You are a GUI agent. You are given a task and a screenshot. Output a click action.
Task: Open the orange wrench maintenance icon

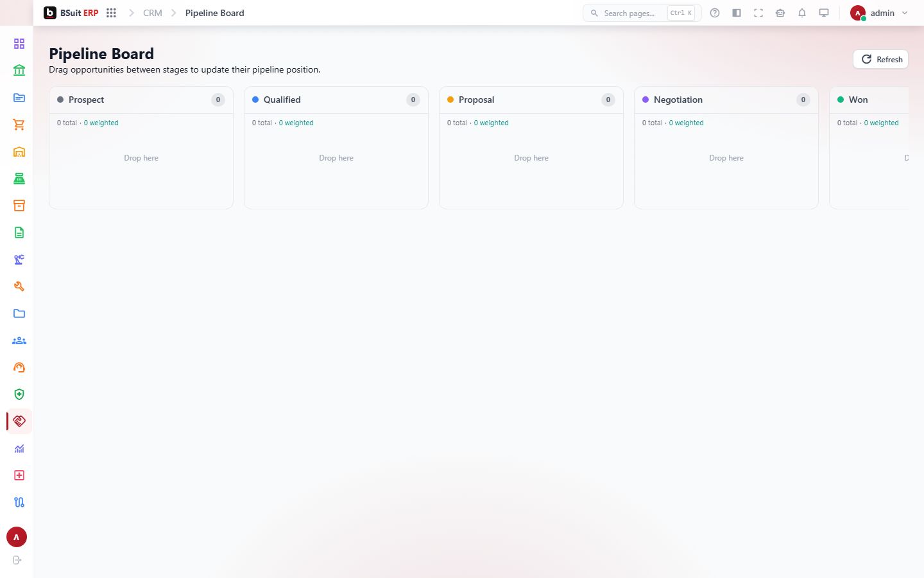click(19, 286)
